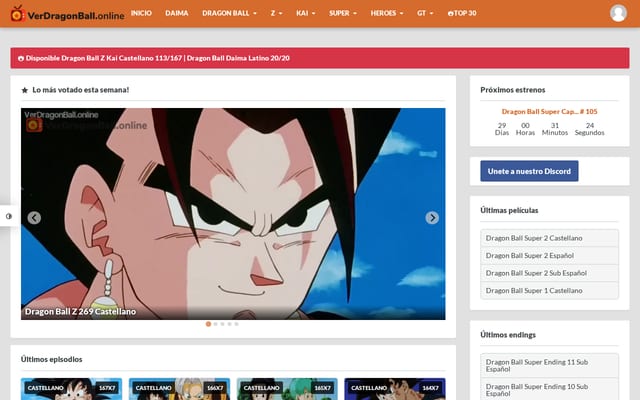Click the star icon beside Lo más votado
640x400 pixels.
tap(24, 90)
